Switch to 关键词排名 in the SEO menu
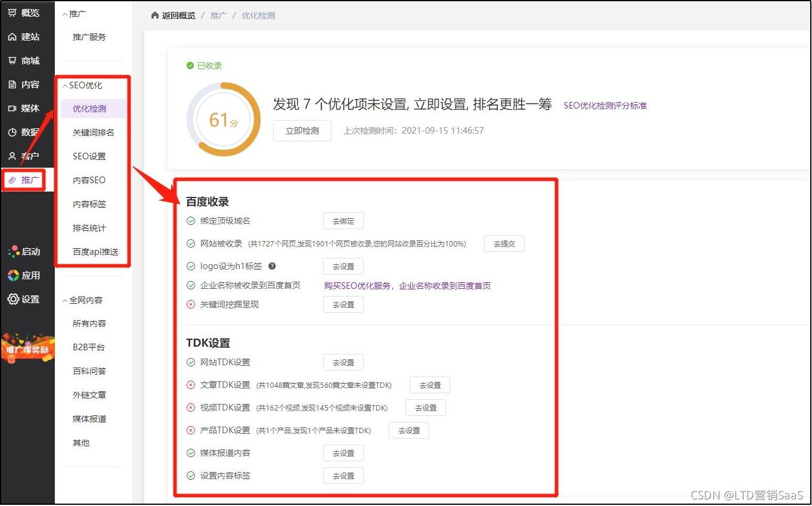Screen dimensions: 812x506 [x=94, y=132]
